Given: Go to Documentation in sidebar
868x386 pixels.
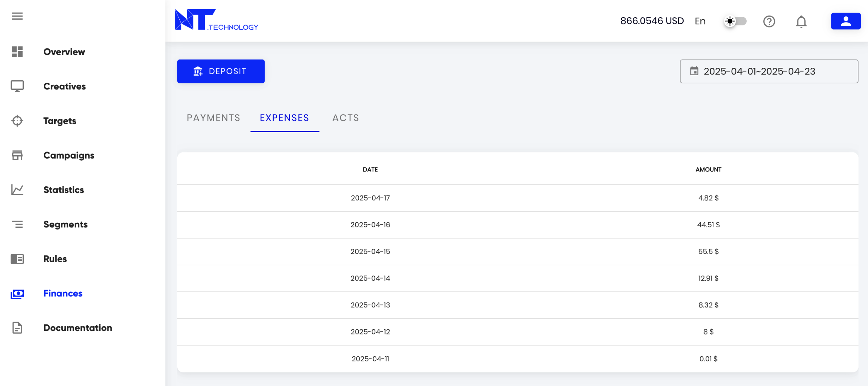Looking at the screenshot, I should click(78, 328).
